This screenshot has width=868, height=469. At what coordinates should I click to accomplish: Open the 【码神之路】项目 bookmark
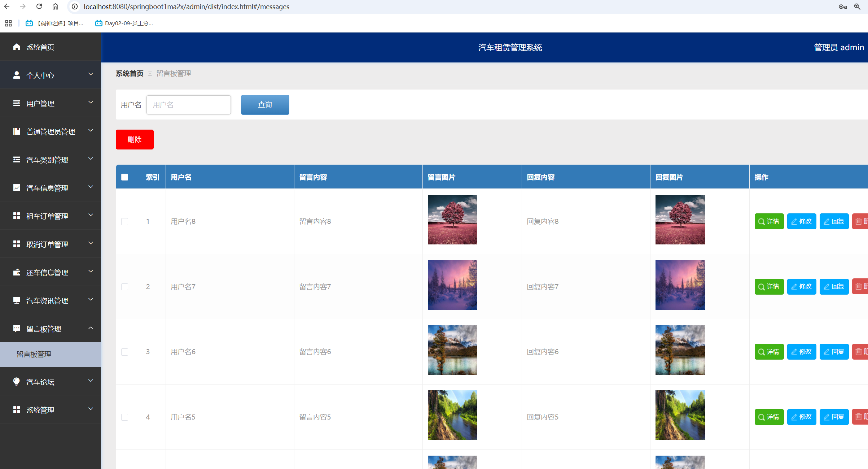pos(54,23)
